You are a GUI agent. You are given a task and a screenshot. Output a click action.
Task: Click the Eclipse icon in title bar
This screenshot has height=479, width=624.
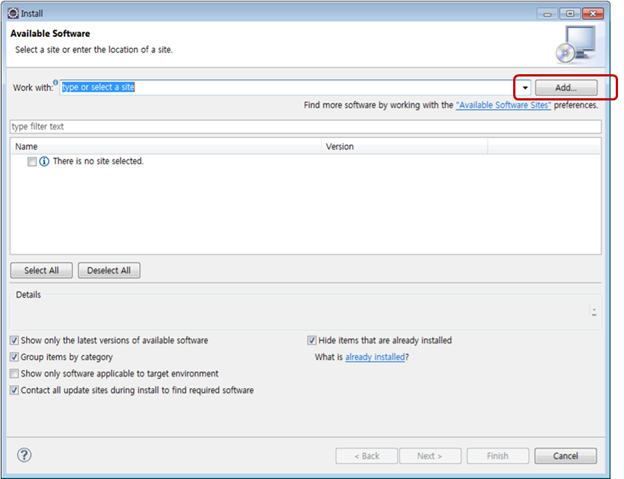click(12, 13)
